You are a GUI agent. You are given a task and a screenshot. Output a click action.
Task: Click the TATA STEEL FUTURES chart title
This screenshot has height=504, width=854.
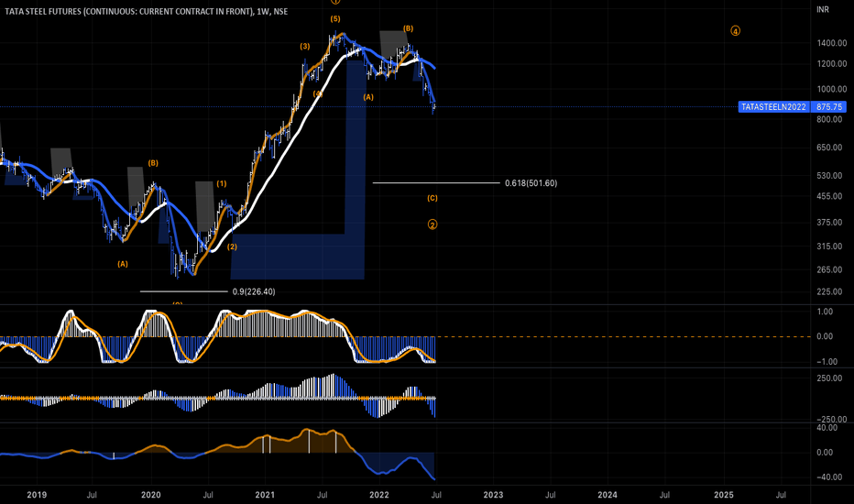click(x=146, y=11)
